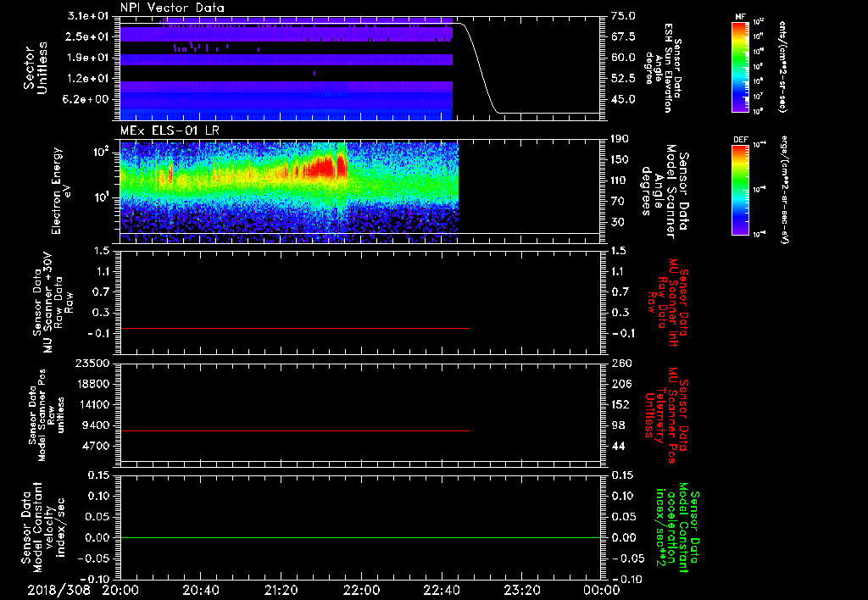Click the "9400" scanner position tick value
This screenshot has height=600, width=868.
[97, 425]
